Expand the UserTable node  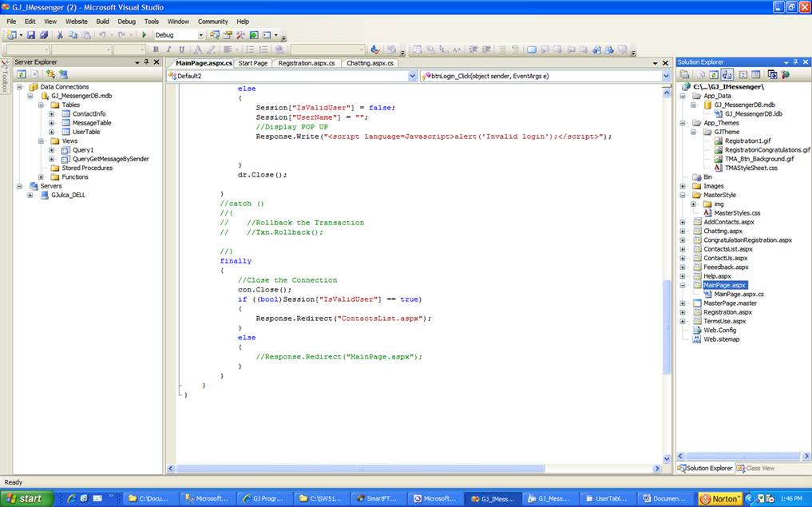[52, 132]
